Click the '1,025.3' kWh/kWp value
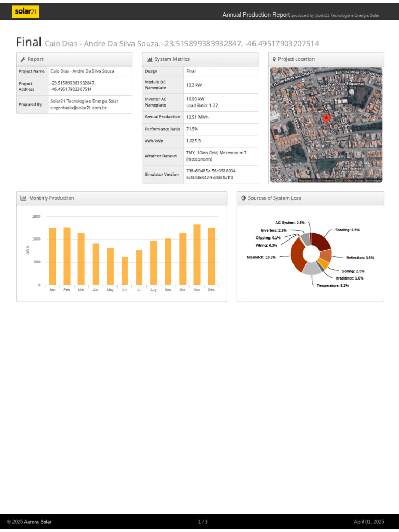Image resolution: width=399 pixels, height=532 pixels. 193,141
